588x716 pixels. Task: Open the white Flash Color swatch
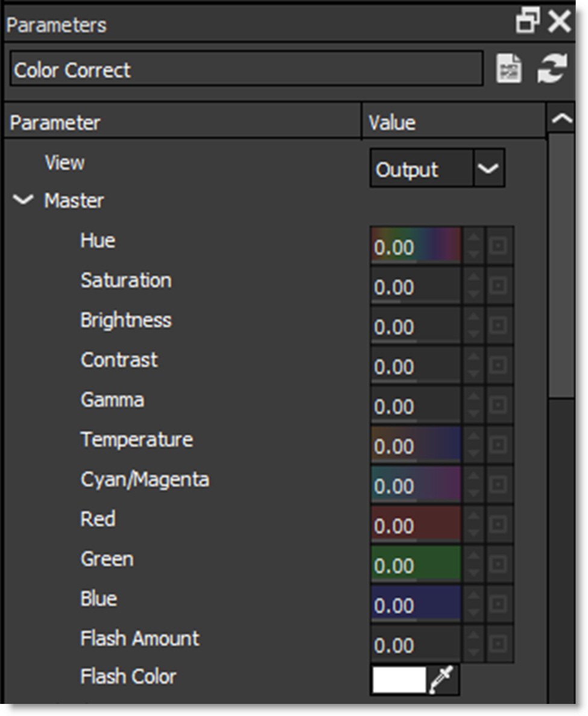point(399,680)
